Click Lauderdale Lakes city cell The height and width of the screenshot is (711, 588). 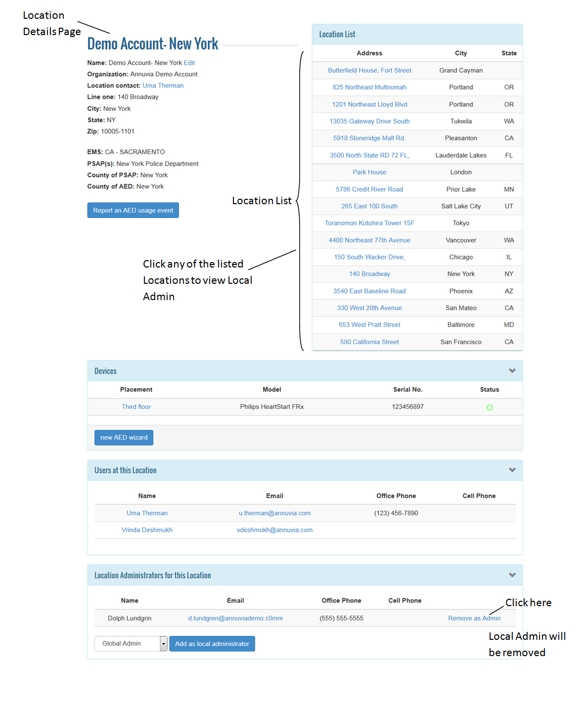(x=461, y=155)
